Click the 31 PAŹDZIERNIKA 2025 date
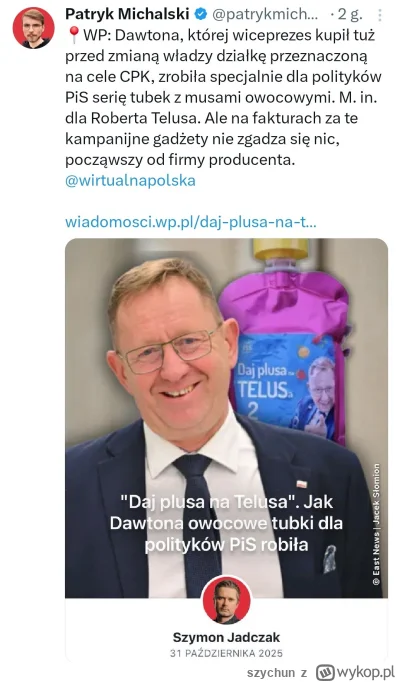The height and width of the screenshot is (682, 400). pyautogui.click(x=227, y=653)
